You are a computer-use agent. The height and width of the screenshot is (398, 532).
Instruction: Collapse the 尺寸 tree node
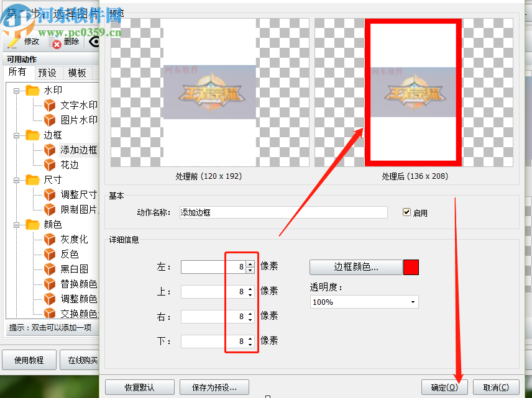[16, 180]
